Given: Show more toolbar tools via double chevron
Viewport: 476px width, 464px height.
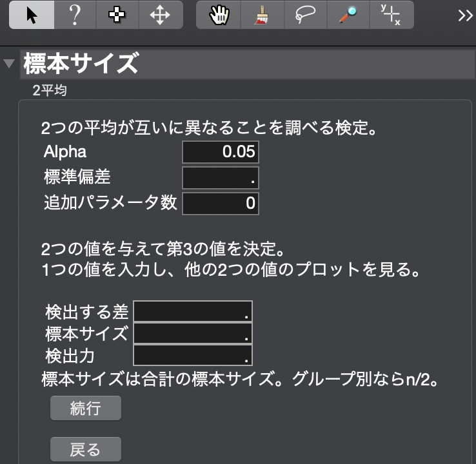Looking at the screenshot, I should [x=466, y=15].
